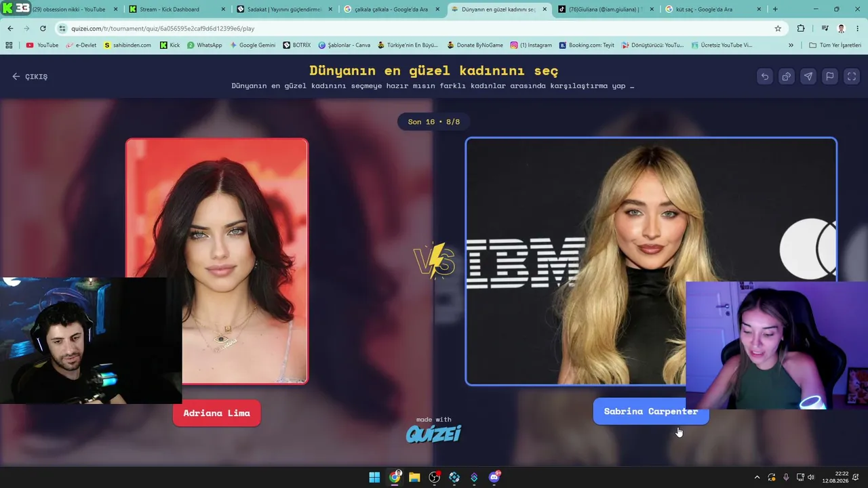Open the Chrome three-dot menu
This screenshot has width=868, height=488.
point(858,28)
